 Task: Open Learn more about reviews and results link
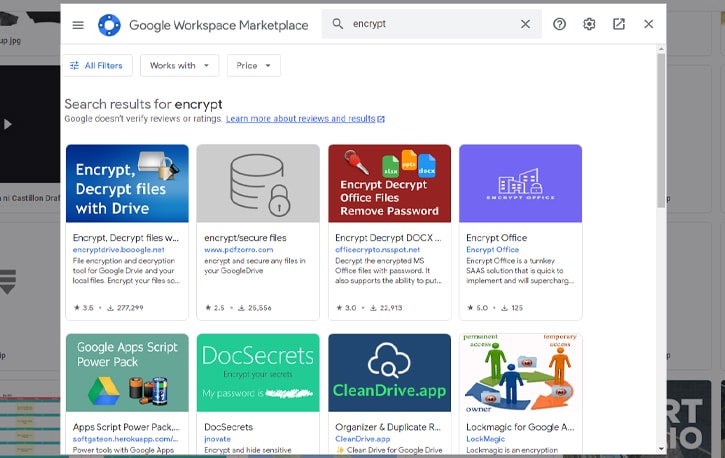coord(305,119)
